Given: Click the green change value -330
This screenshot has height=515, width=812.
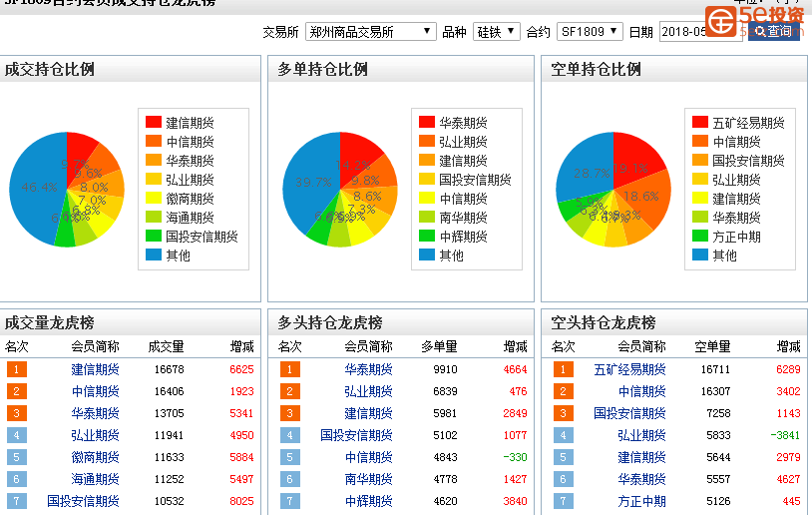Looking at the screenshot, I should tap(516, 457).
